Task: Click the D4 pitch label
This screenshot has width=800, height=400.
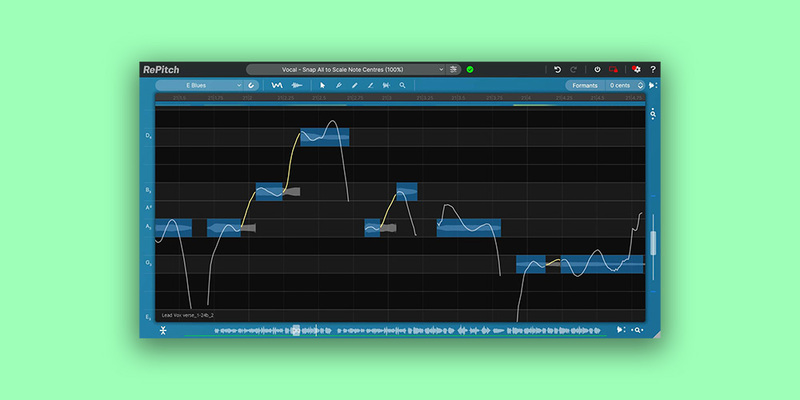Action: [x=148, y=136]
